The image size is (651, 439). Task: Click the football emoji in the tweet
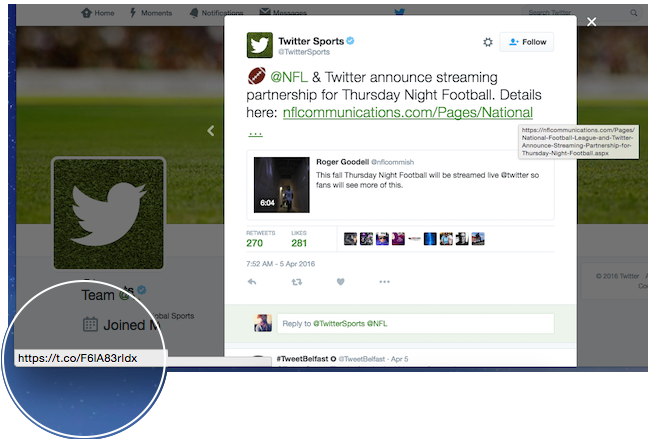(x=256, y=76)
